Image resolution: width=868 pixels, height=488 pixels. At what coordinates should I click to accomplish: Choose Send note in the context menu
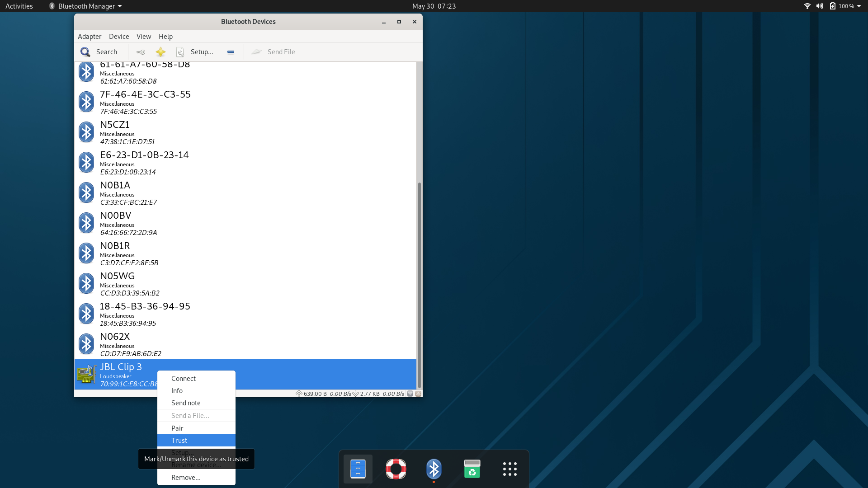196,403
